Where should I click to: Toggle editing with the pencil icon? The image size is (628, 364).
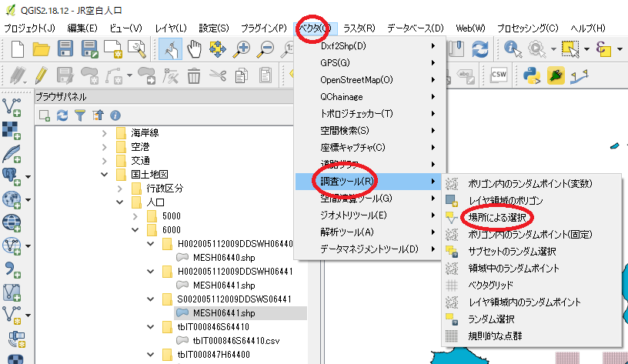[42, 75]
